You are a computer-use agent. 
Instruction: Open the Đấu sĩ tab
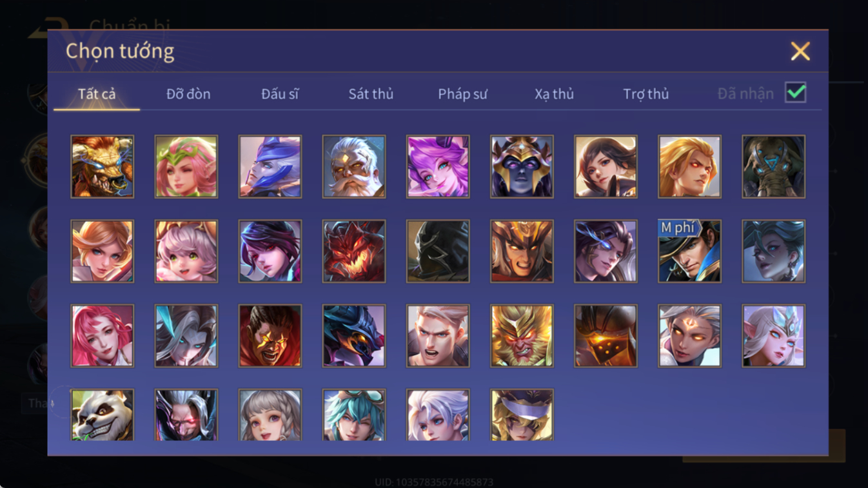(x=280, y=94)
